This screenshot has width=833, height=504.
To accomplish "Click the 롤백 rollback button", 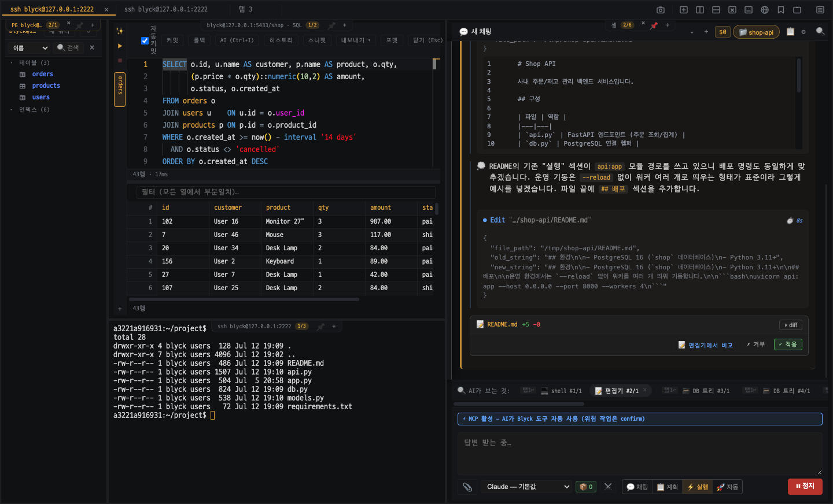I will point(200,40).
